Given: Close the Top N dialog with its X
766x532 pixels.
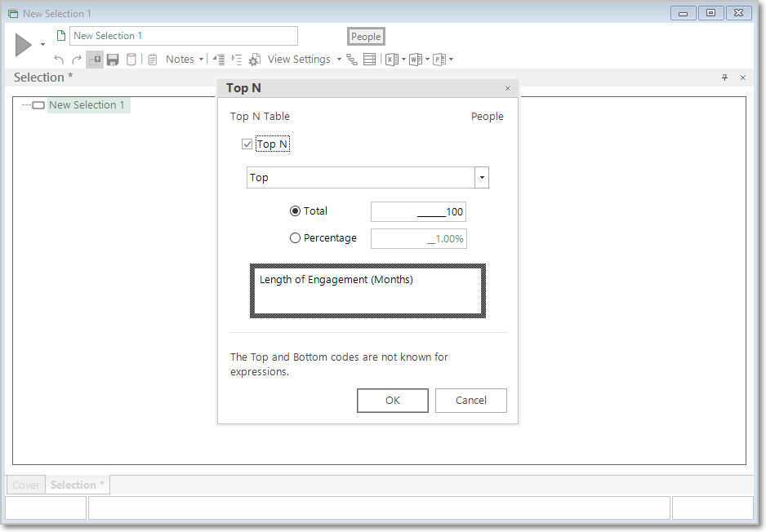Looking at the screenshot, I should pyautogui.click(x=508, y=88).
